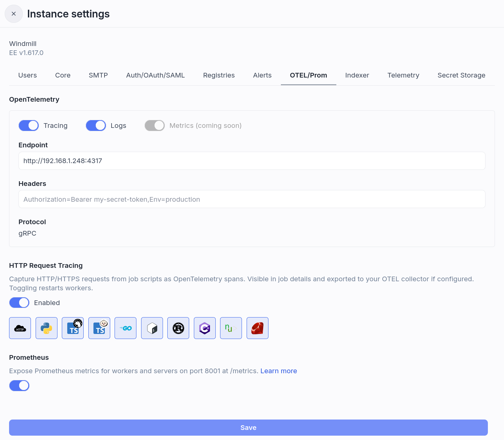Click the Deno TypeScript icon
504x440 pixels.
click(x=73, y=328)
